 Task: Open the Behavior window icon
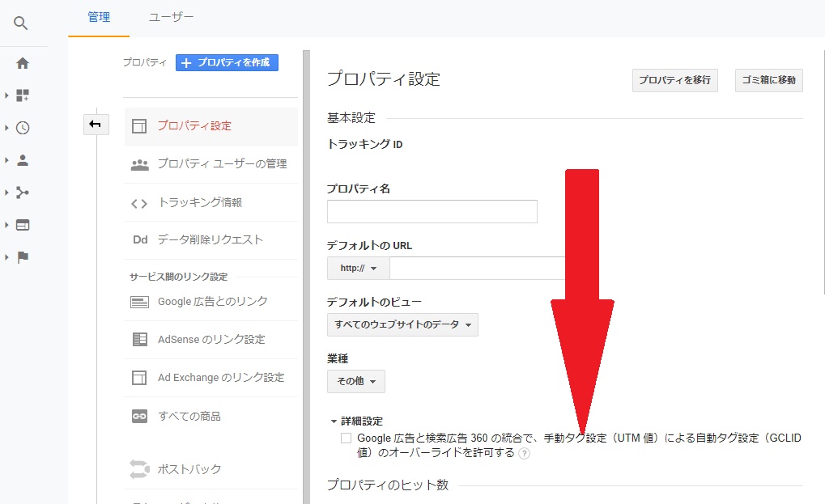pos(23,225)
